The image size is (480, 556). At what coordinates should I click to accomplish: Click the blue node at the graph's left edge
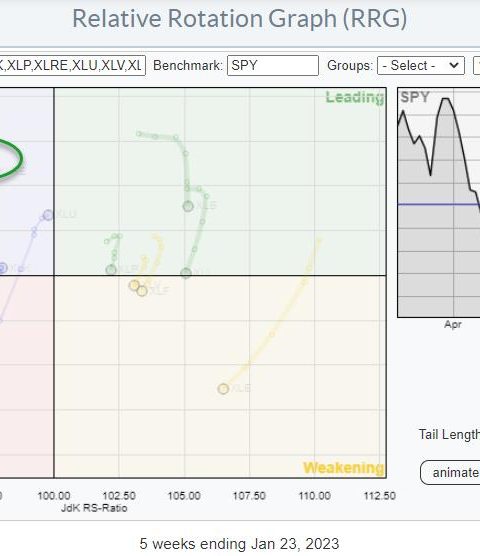click(2, 268)
